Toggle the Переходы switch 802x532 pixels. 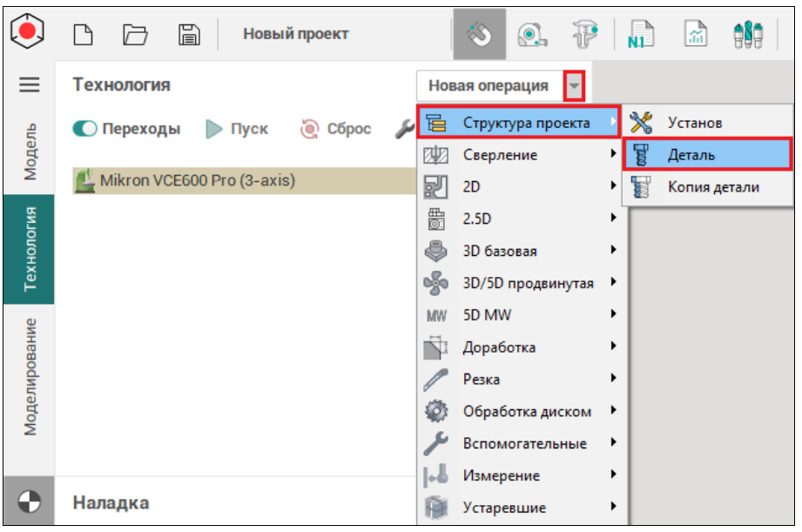85,129
